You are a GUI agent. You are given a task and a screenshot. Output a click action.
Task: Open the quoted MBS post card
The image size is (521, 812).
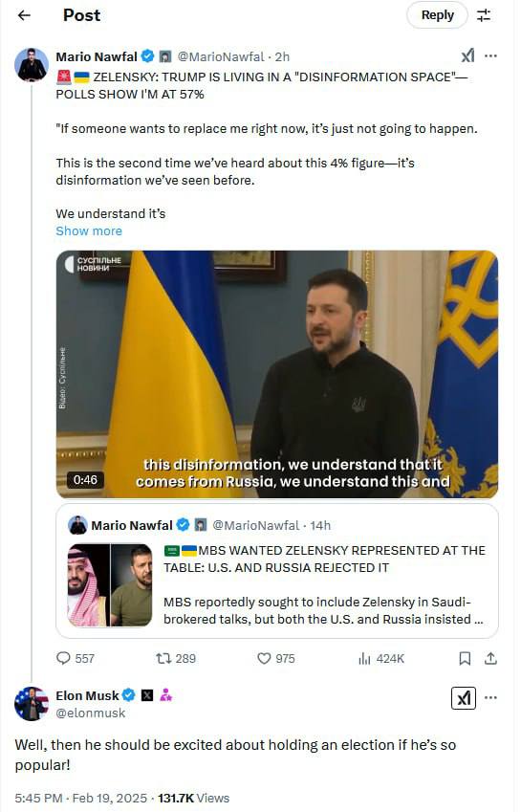pos(277,571)
